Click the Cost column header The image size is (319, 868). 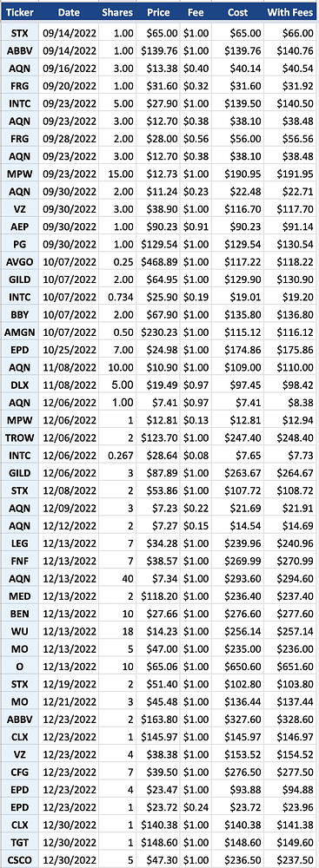click(238, 11)
